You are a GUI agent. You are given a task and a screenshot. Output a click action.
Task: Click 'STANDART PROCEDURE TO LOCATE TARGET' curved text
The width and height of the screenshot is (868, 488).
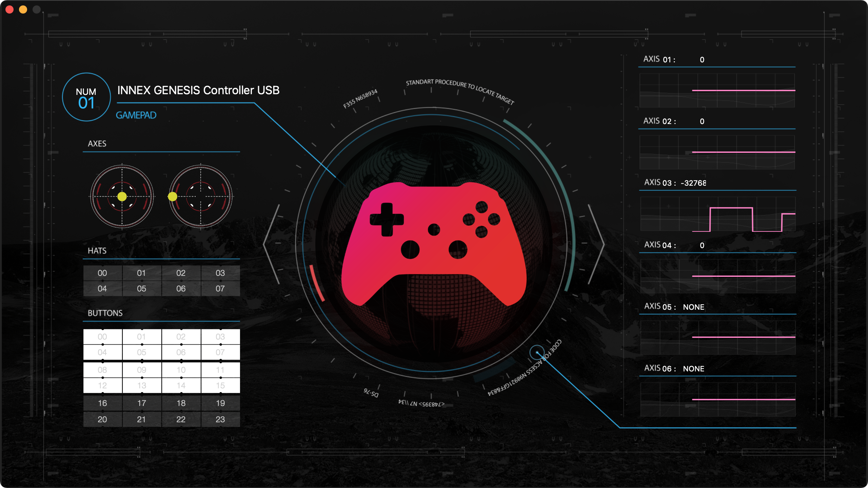(460, 89)
